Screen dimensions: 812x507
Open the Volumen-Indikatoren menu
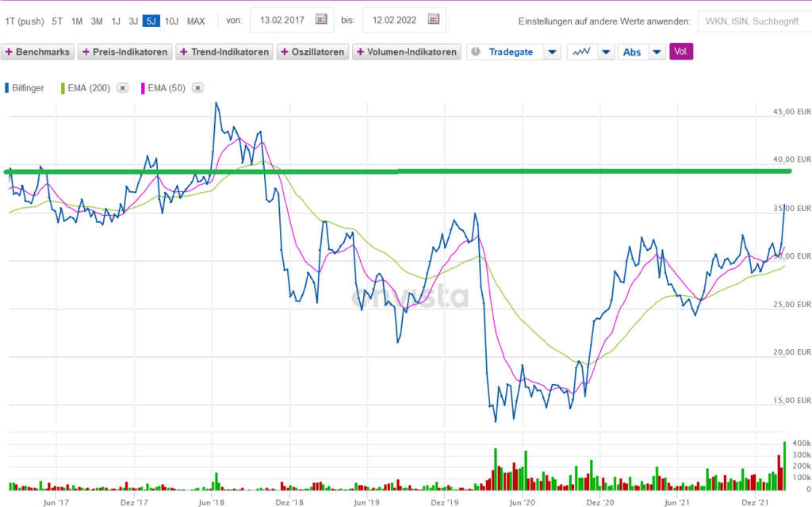407,52
